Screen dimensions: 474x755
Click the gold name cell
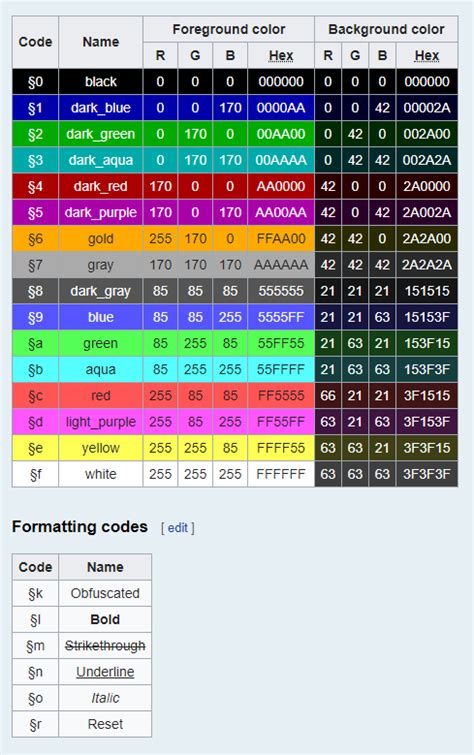101,238
